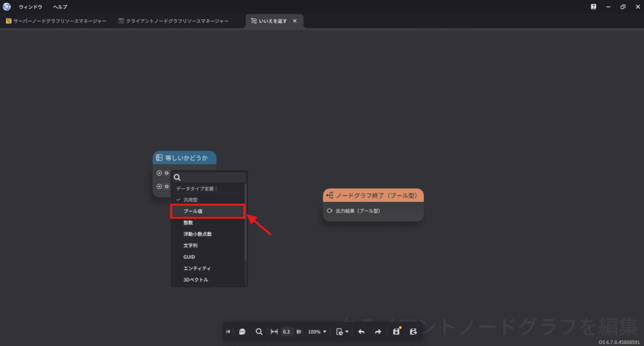
Task: Choose 整数 in the data type list
Action: point(208,223)
